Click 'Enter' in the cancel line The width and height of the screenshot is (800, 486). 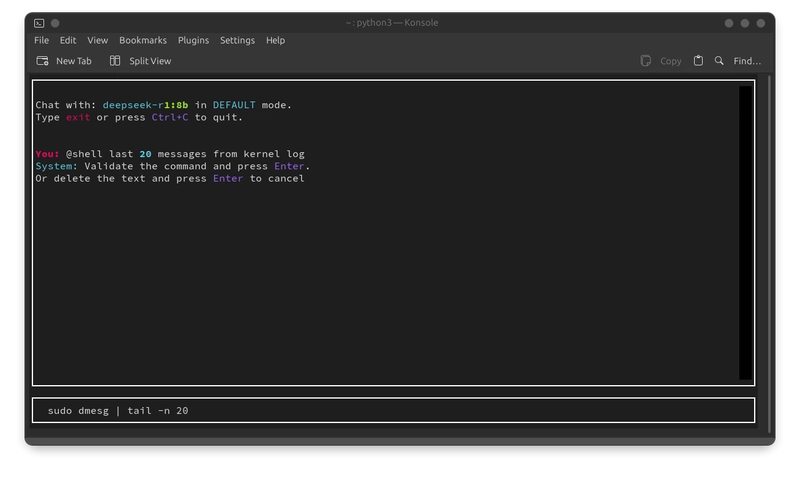click(228, 178)
